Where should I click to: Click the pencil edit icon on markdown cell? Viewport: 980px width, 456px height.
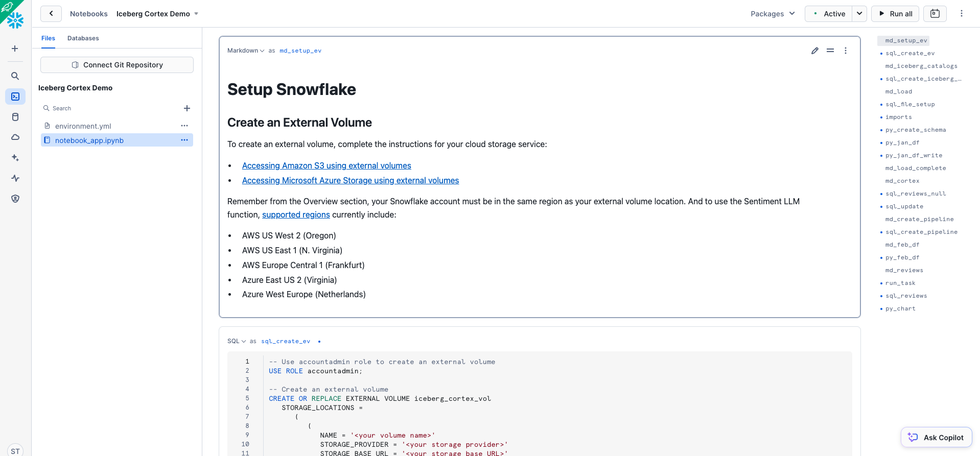click(815, 51)
